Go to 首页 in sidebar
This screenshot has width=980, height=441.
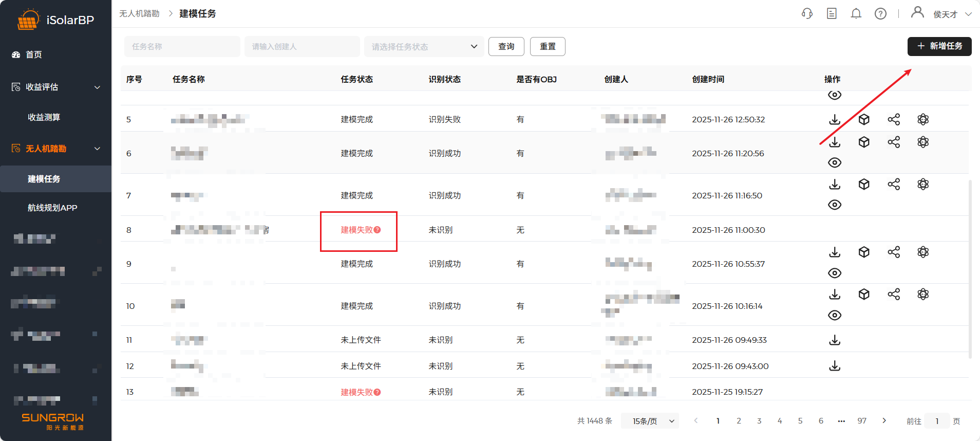click(33, 54)
